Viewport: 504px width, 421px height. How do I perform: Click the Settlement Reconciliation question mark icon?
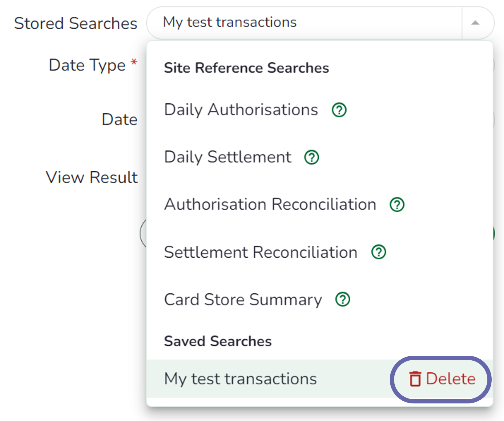point(378,252)
